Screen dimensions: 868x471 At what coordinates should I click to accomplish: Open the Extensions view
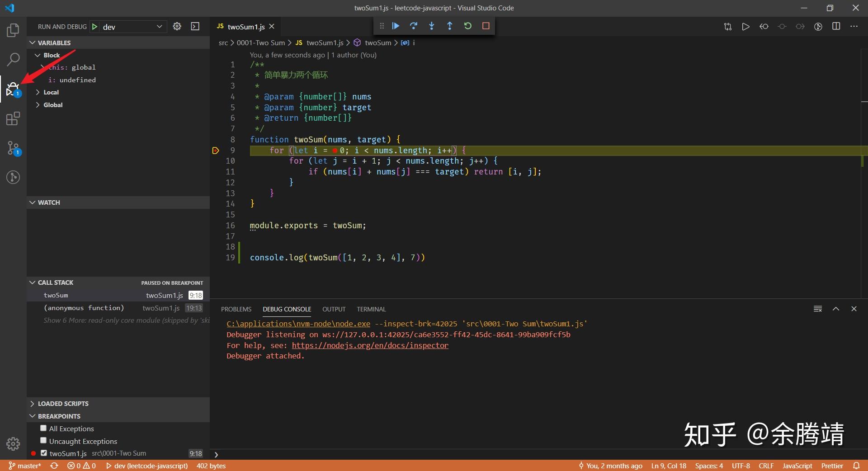[x=13, y=118]
